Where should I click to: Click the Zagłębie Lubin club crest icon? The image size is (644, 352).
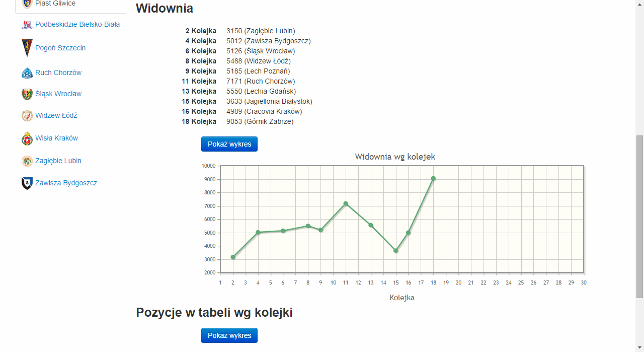click(27, 161)
